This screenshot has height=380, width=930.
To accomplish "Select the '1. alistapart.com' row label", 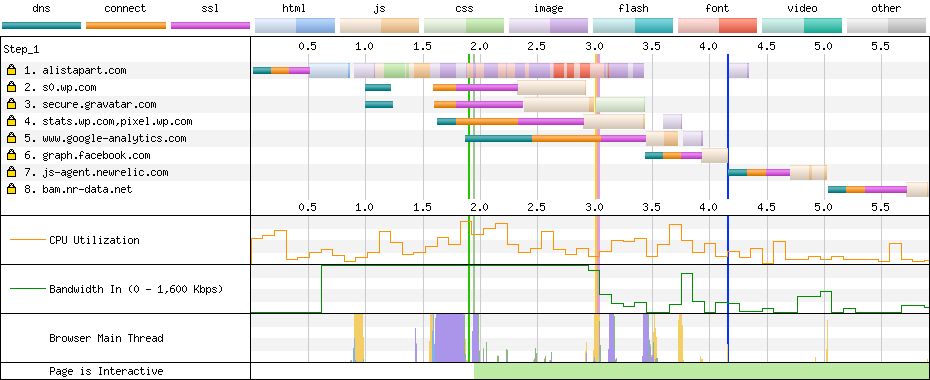I will (x=75, y=71).
